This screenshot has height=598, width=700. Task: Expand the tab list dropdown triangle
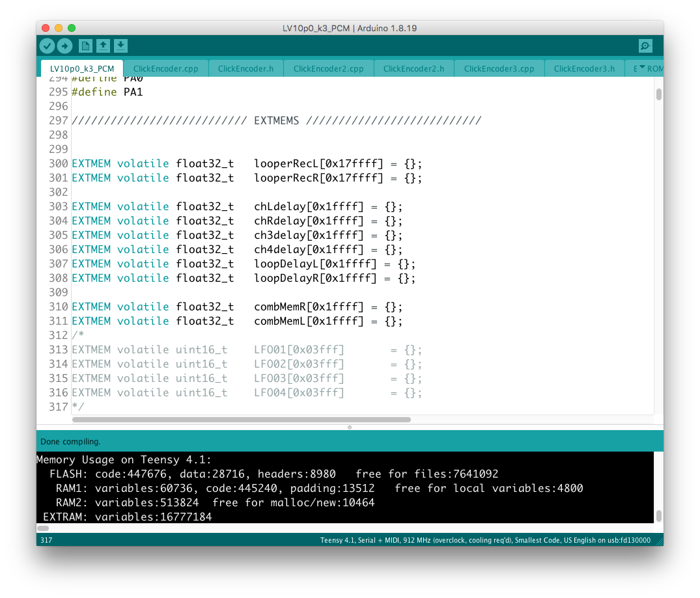click(x=643, y=68)
